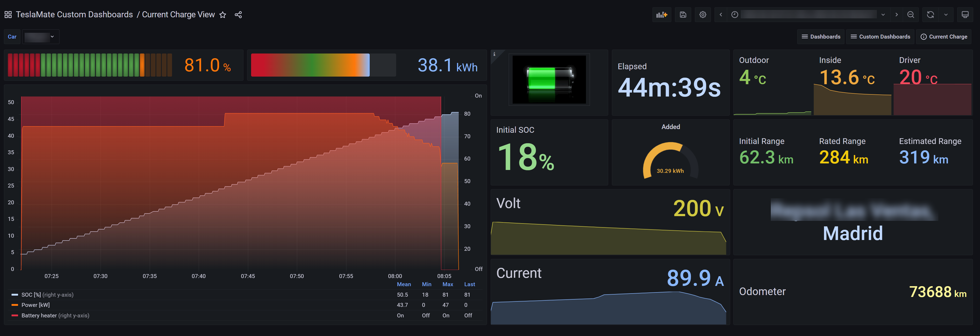This screenshot has height=336, width=980.
Task: Click TeslaMate Custom Dashboards breadcrumb
Action: [x=74, y=14]
